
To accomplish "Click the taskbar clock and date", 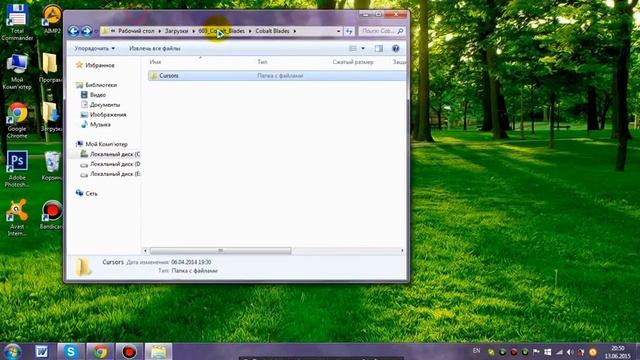I will tap(618, 352).
